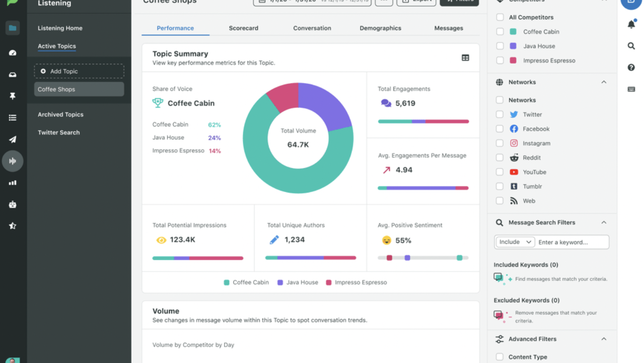The height and width of the screenshot is (363, 644).
Task: Switch to the Scorecard tab
Action: pos(243,28)
